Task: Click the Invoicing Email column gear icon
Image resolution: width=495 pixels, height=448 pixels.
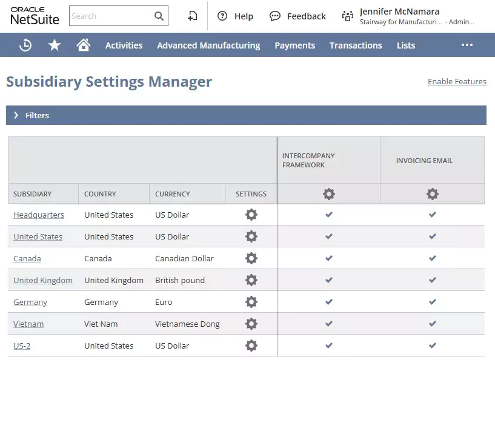Action: tap(432, 193)
